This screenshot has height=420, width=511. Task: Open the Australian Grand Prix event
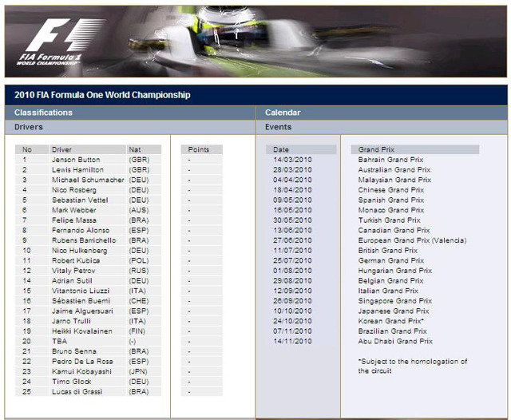[394, 170]
